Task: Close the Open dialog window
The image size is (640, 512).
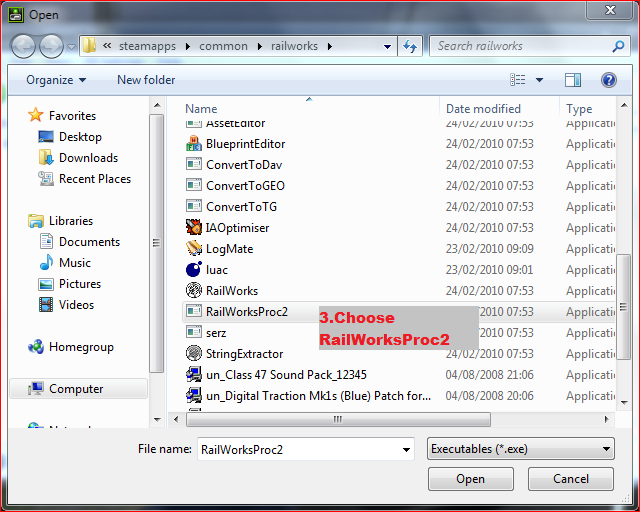Action: point(610,9)
